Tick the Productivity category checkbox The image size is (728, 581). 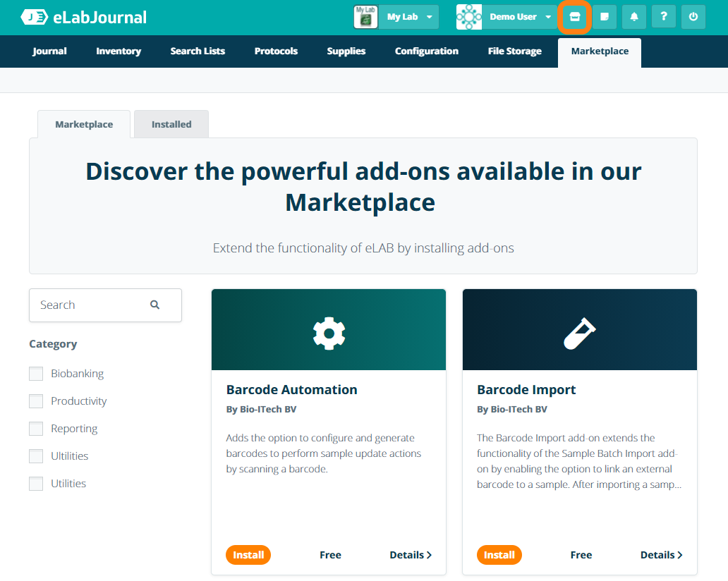click(36, 401)
